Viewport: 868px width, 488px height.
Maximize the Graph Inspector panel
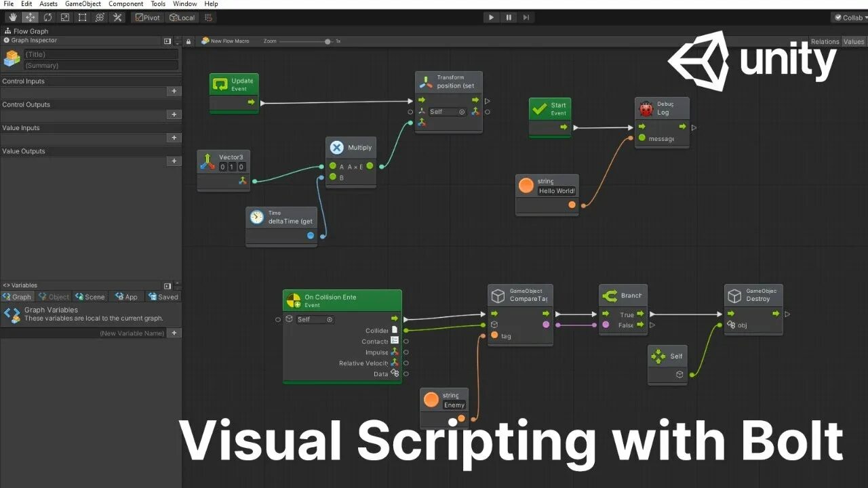pos(167,41)
